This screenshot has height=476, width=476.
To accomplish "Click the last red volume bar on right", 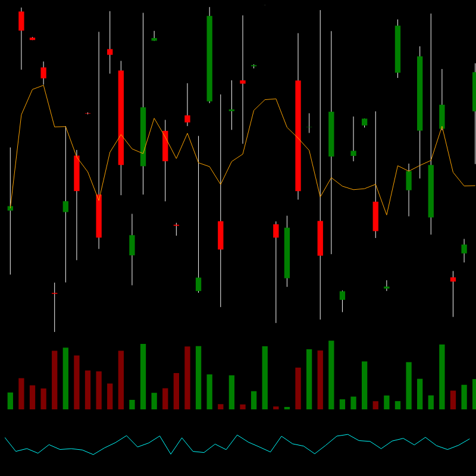I will [453, 399].
